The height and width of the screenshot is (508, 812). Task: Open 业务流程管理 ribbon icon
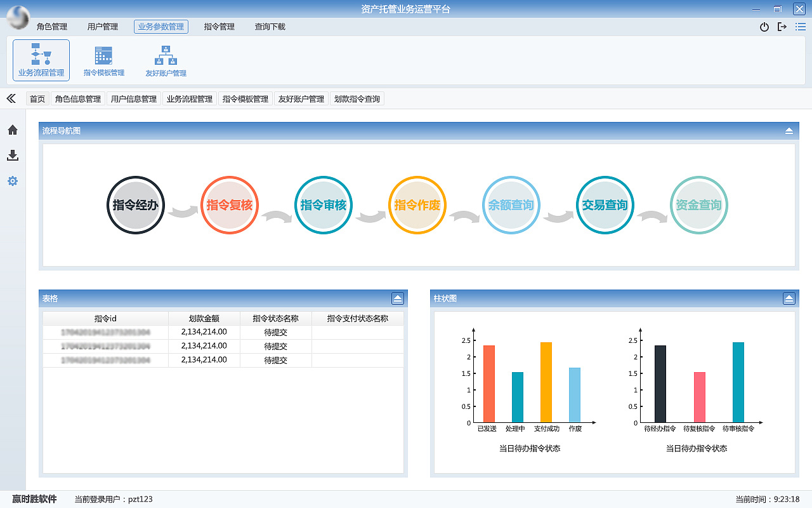click(x=41, y=60)
